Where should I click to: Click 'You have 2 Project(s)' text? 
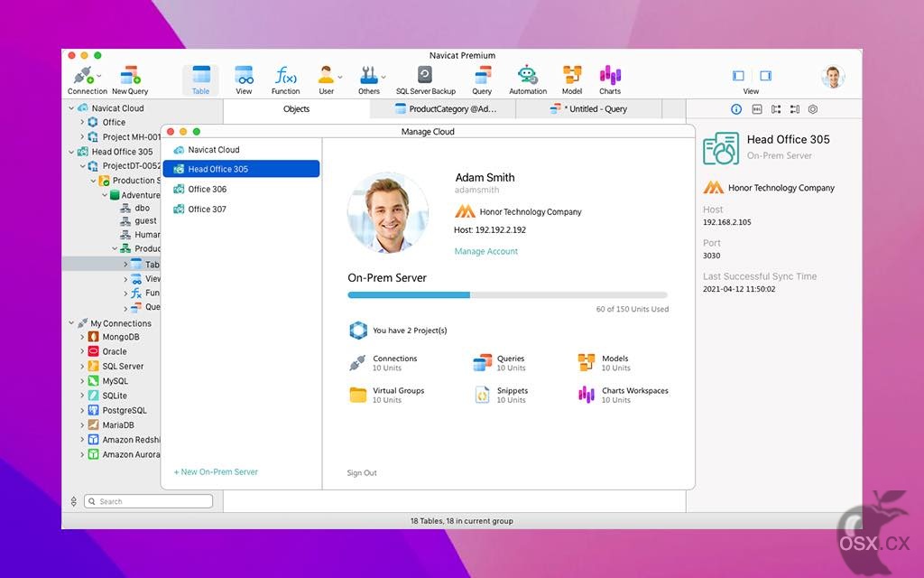point(410,331)
